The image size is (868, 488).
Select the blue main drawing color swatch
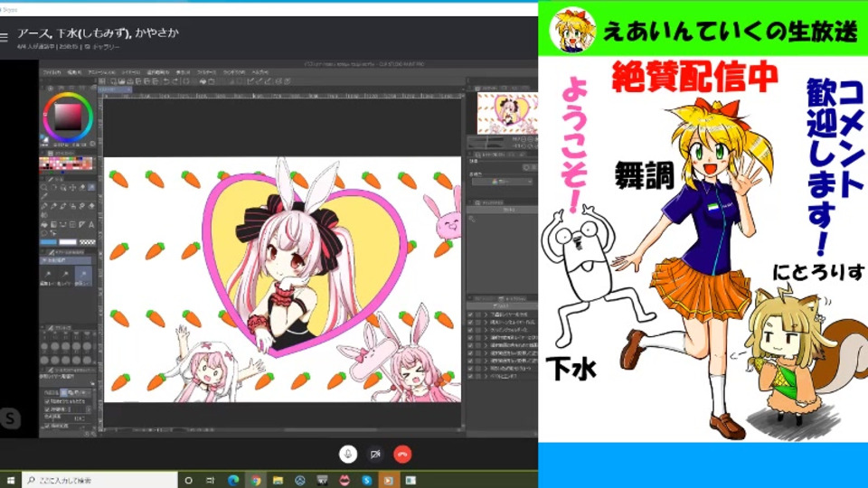(x=48, y=242)
